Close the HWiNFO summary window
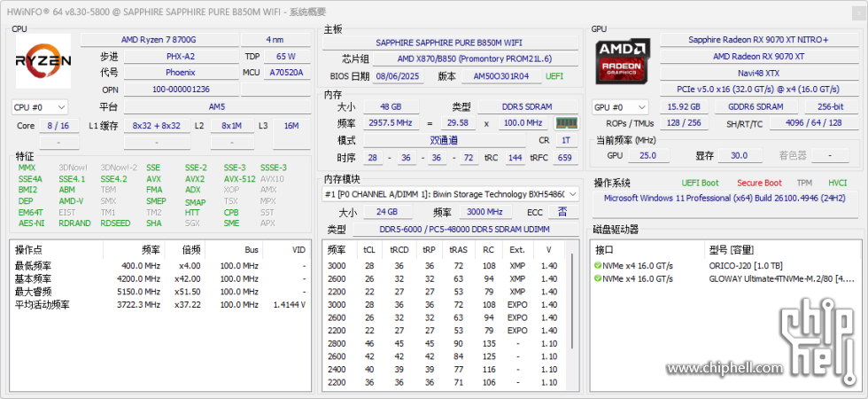Viewport: 868px width, 399px height. tap(857, 12)
